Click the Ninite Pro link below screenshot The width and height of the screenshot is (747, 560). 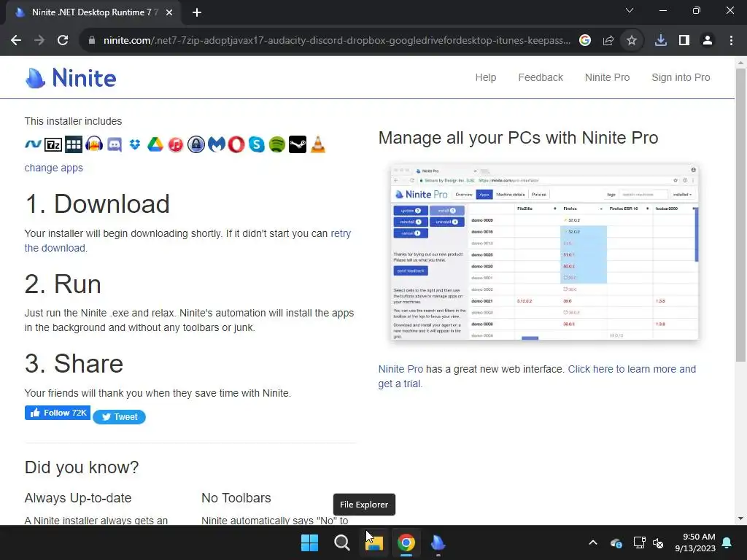pyautogui.click(x=400, y=369)
